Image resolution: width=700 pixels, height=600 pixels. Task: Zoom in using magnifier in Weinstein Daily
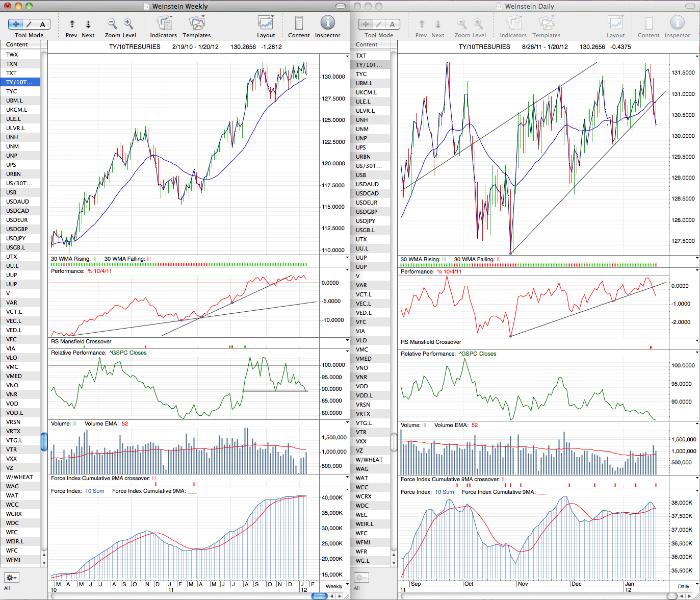[478, 23]
